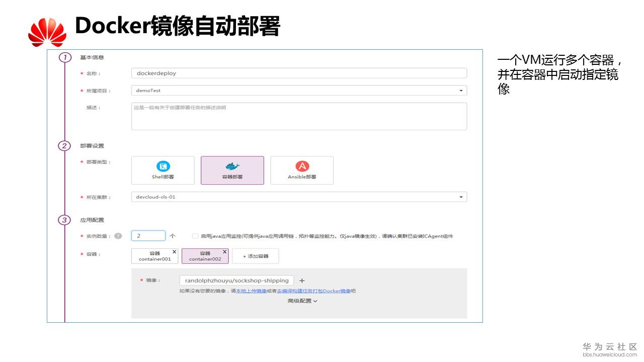This screenshot has height=362, width=644.
Task: Select container002 container card
Action: [205, 256]
